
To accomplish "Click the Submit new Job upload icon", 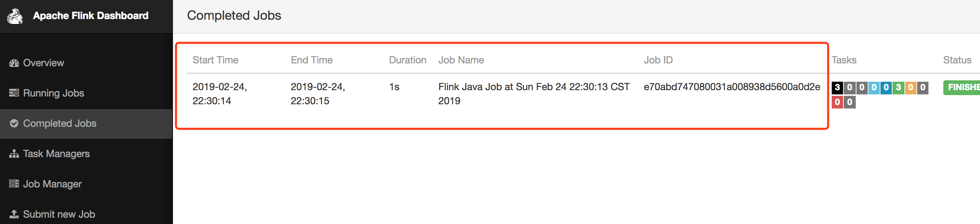I will coord(14,214).
